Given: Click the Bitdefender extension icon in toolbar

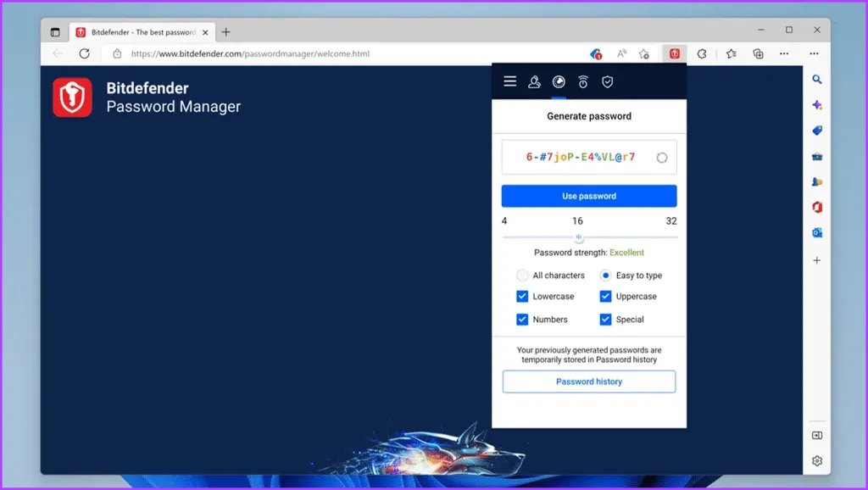Looking at the screenshot, I should (675, 53).
